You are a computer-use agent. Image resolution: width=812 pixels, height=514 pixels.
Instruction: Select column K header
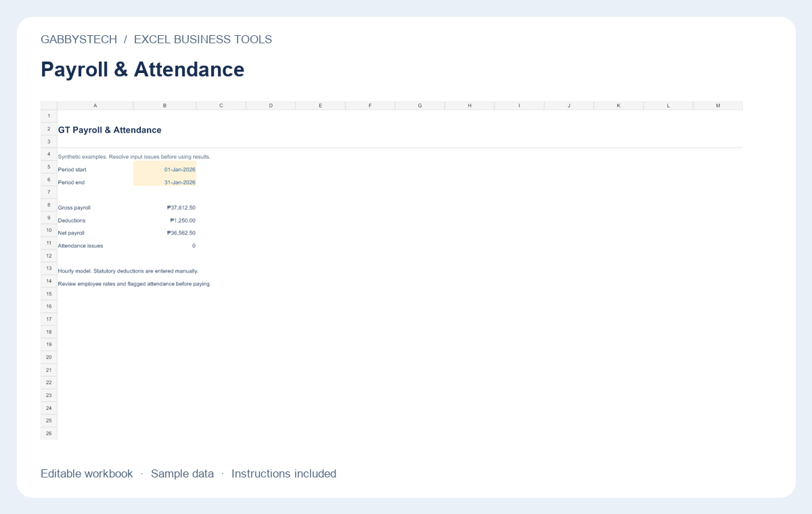coord(619,106)
